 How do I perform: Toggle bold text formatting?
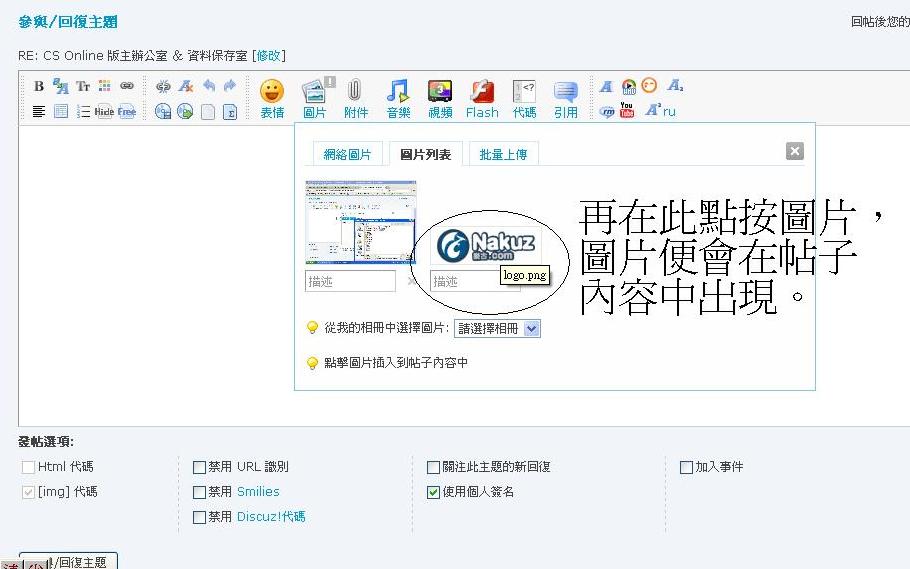pyautogui.click(x=39, y=86)
